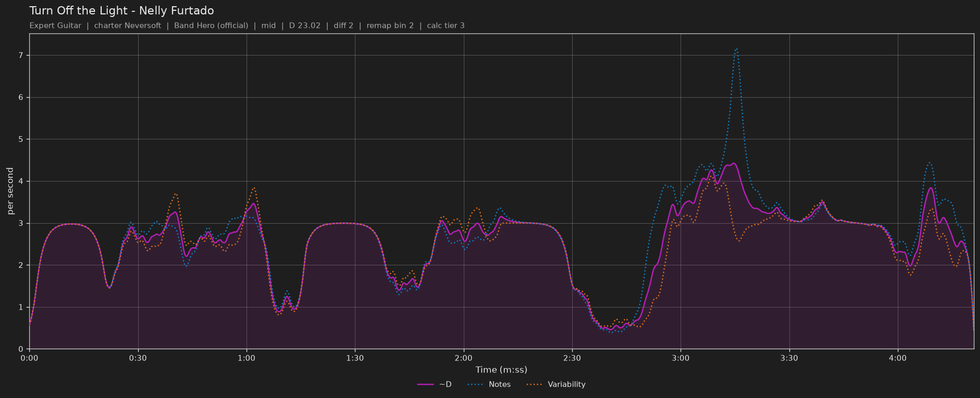Click the y-axis tick label "7"
The image size is (980, 398).
tap(22, 56)
